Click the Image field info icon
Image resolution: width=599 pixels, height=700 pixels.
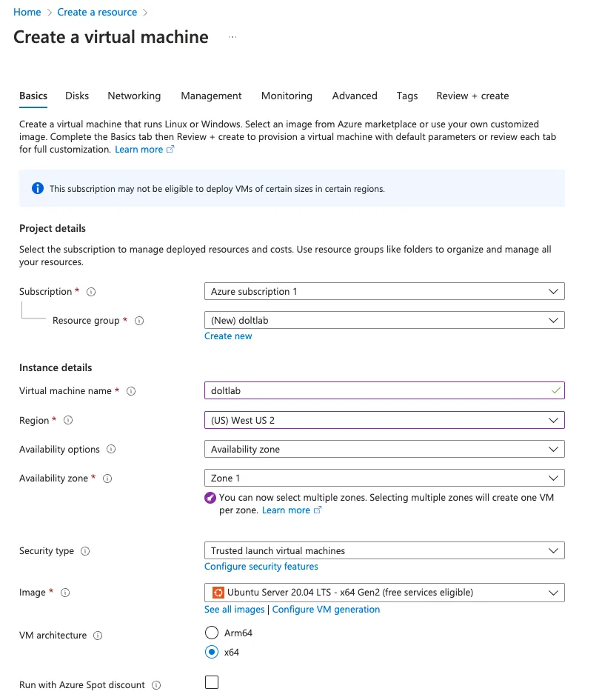click(64, 592)
